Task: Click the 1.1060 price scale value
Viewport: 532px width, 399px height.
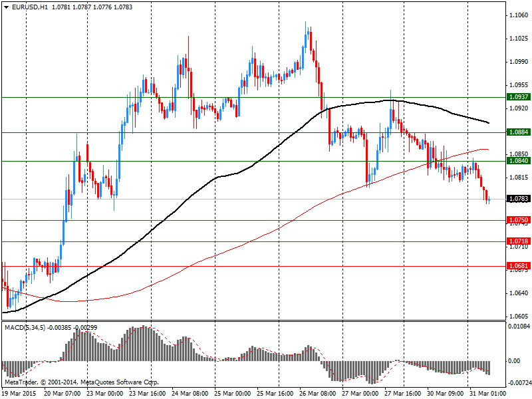Action: click(x=519, y=15)
